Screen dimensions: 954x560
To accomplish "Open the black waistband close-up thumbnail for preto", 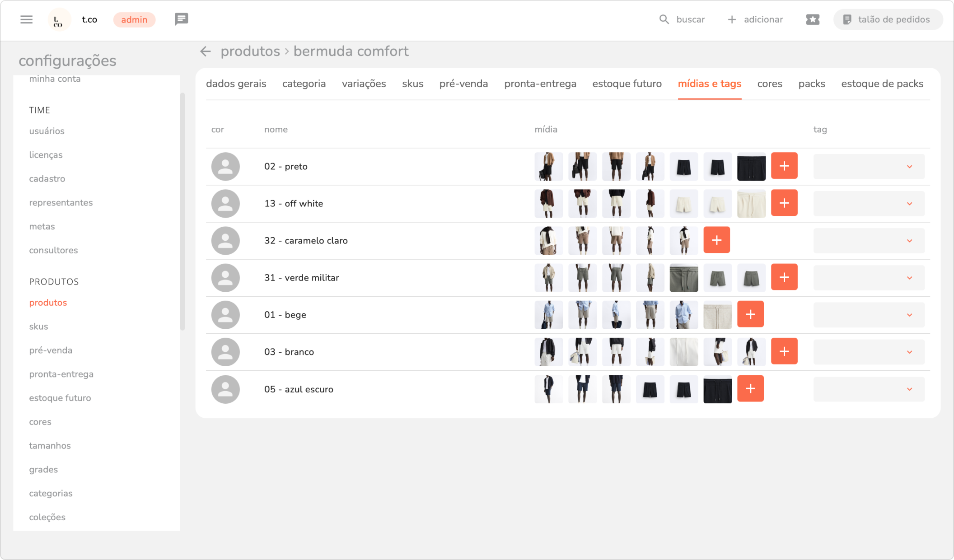I will pyautogui.click(x=751, y=167).
